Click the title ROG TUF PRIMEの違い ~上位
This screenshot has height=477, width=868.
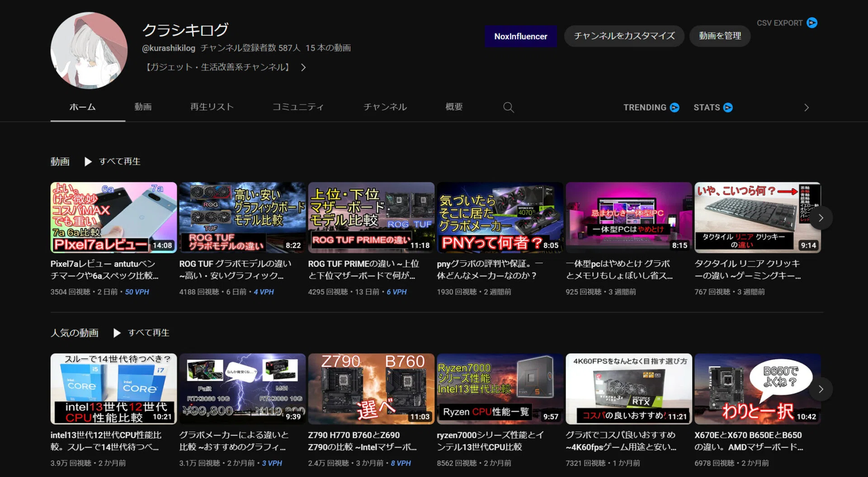363,269
